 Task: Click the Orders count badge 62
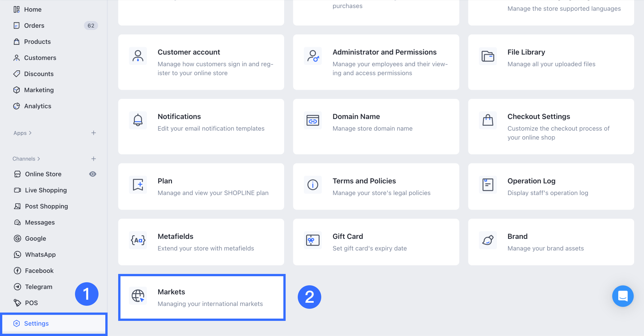tap(91, 25)
